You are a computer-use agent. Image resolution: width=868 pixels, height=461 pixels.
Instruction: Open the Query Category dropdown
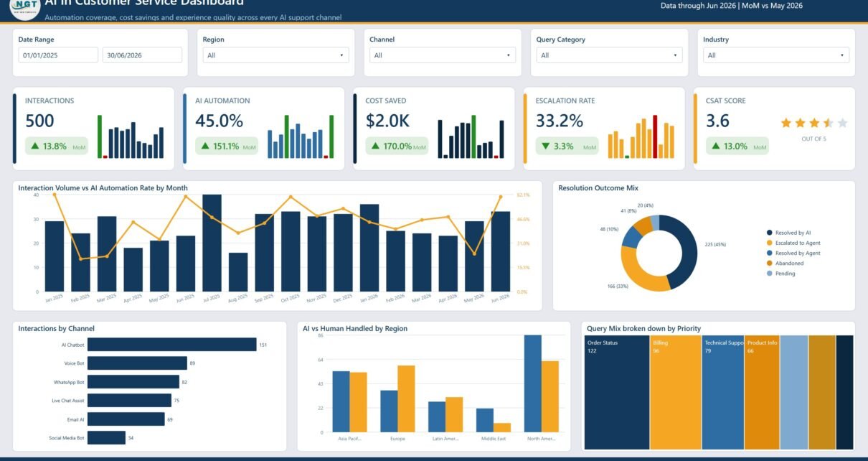(x=609, y=55)
